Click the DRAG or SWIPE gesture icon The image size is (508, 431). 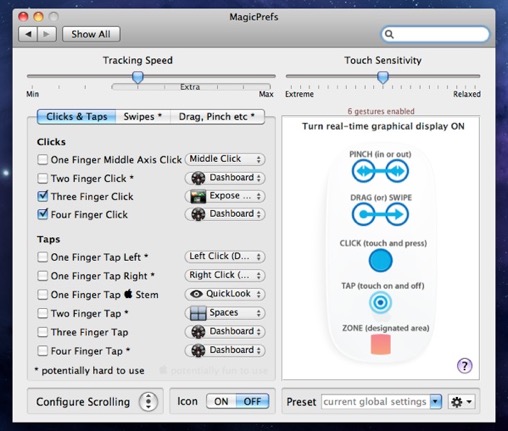pyautogui.click(x=380, y=214)
